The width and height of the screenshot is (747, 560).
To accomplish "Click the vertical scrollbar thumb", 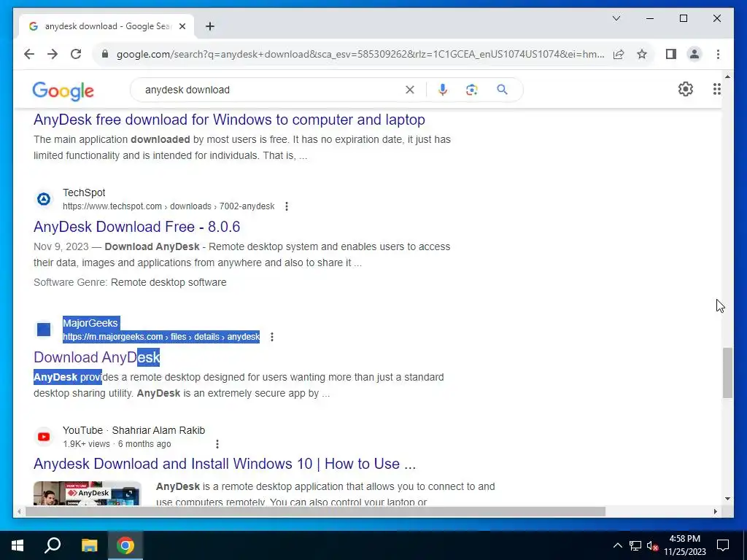I will coord(727,373).
